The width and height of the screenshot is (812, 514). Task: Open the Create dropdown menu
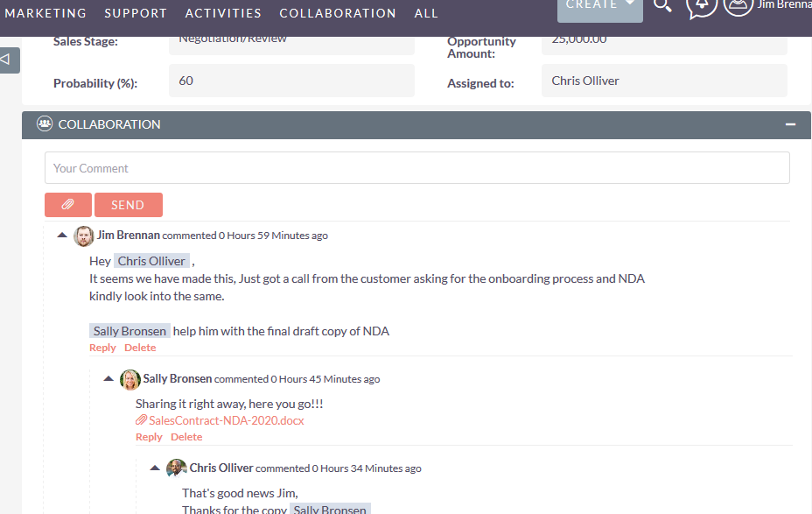(x=600, y=7)
